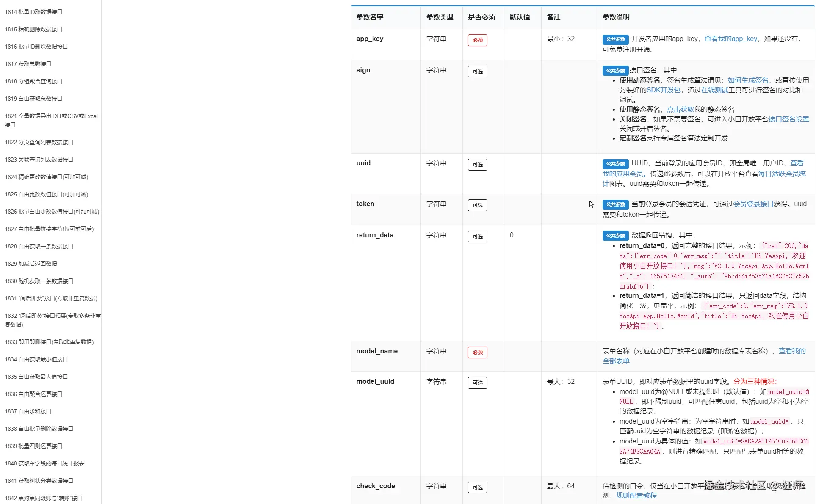Select sidebar entry 1817 获取总数接口
This screenshot has width=816, height=504.
[28, 64]
